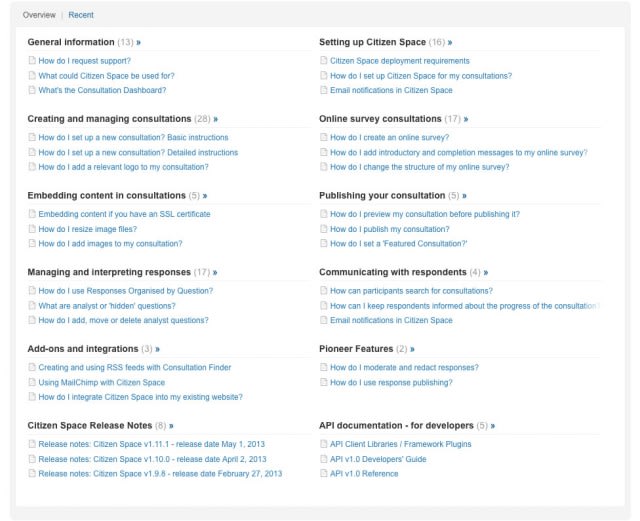Open the 'General information' category heading
This screenshot has height=521, width=640.
coord(71,42)
